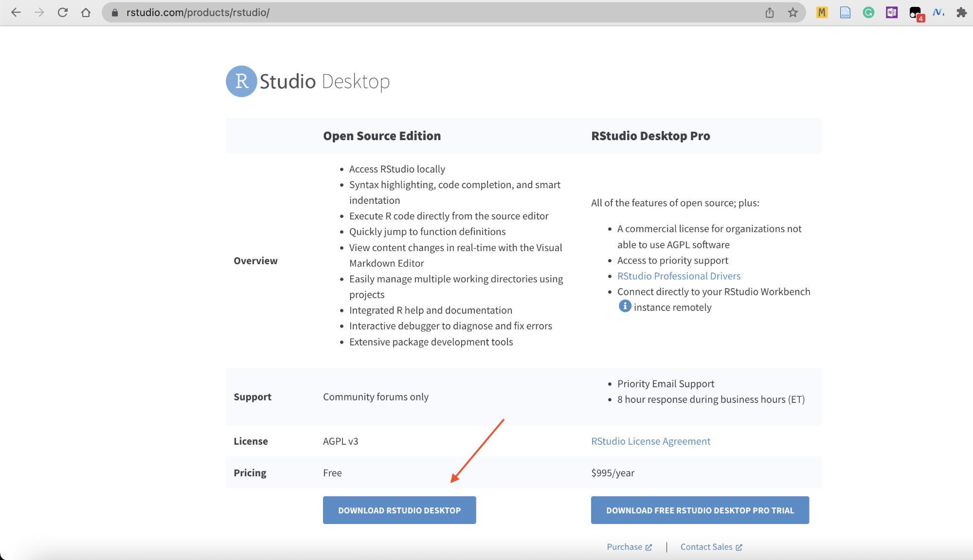
Task: Click the 'Priority Email Support' bullet
Action: click(x=666, y=383)
